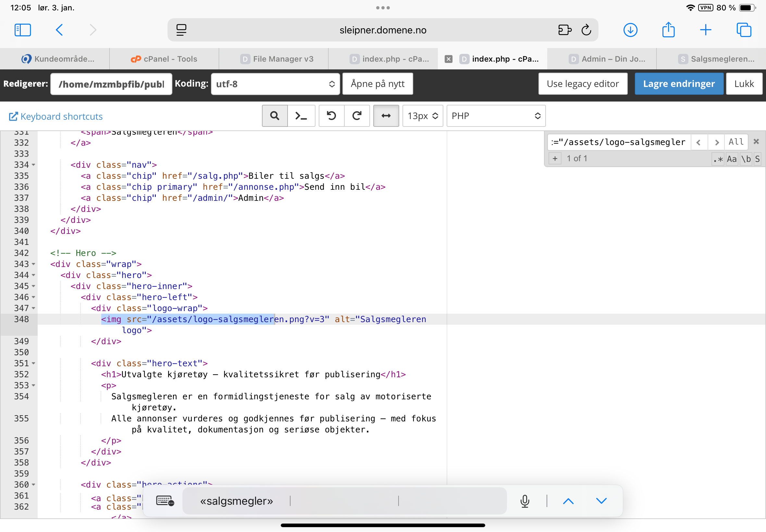Click the redo arrow icon
The height and width of the screenshot is (532, 766).
357,116
